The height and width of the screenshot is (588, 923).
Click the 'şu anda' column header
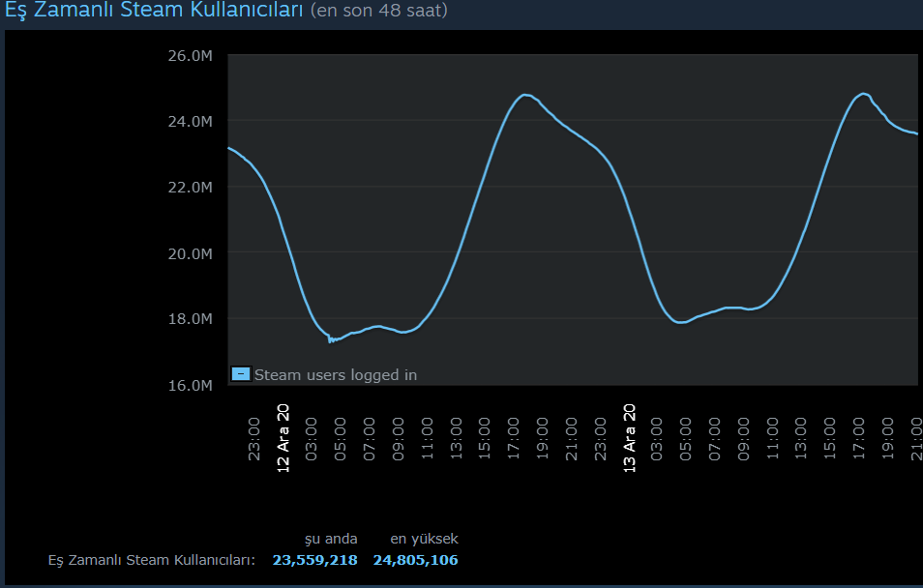pos(331,539)
